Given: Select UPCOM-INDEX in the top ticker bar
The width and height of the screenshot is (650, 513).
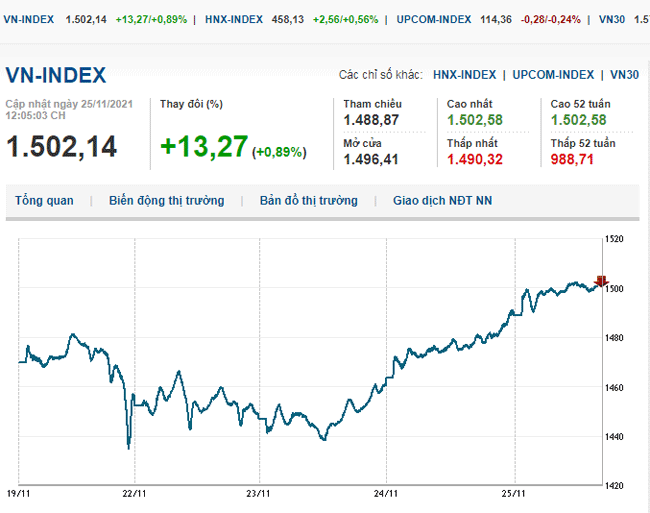Looking at the screenshot, I should coord(434,20).
